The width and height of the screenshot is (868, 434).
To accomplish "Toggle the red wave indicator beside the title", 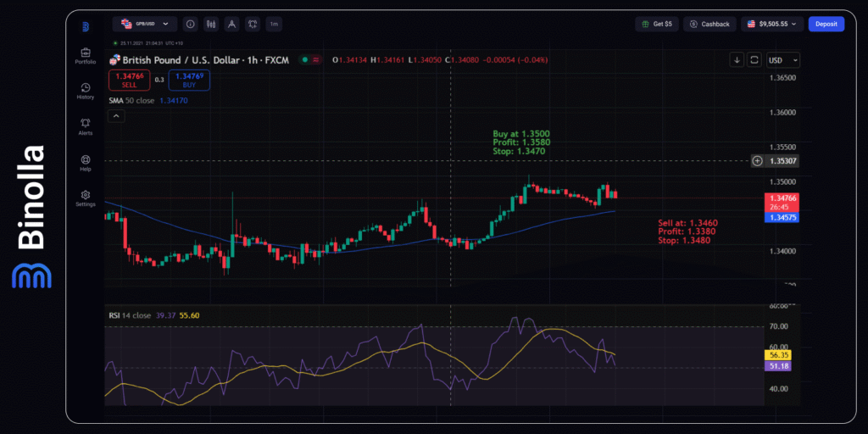I will [x=316, y=59].
